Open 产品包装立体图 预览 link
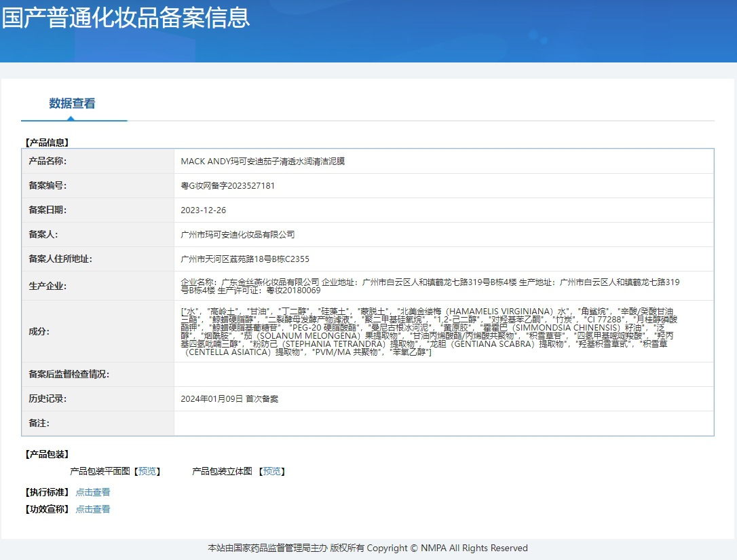 point(271,471)
